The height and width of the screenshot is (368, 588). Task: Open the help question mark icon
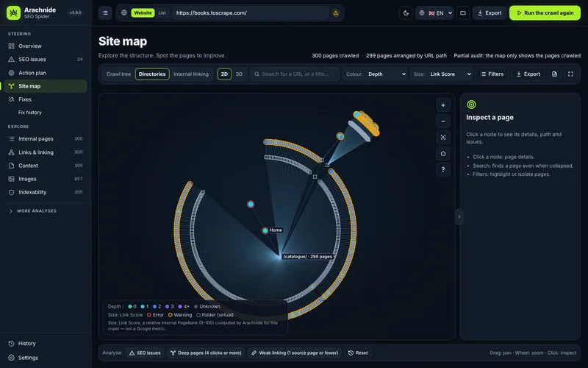pos(443,169)
